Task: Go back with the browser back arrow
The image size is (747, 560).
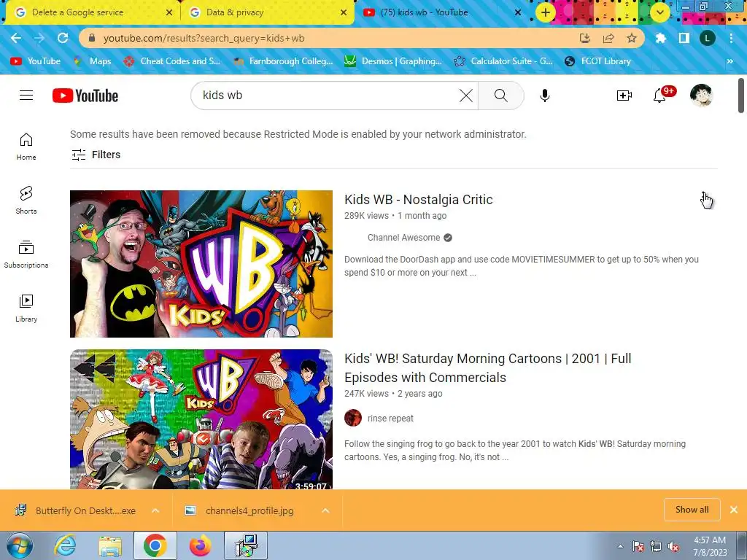Action: (16, 38)
